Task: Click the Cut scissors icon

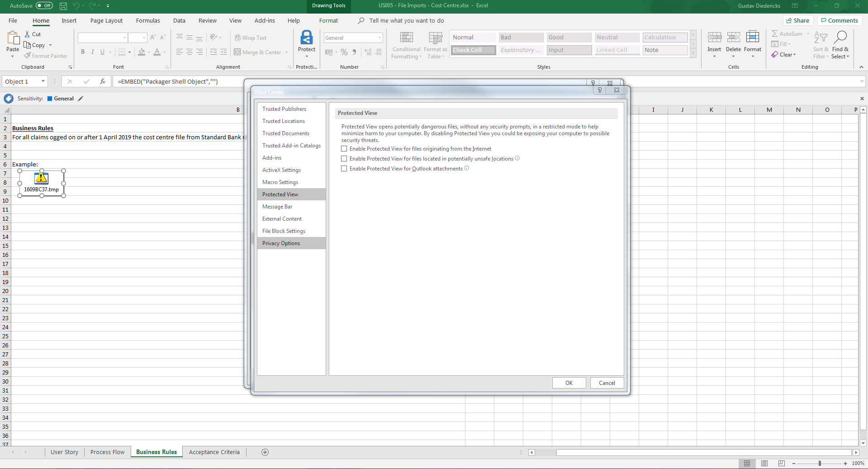Action: [x=27, y=34]
